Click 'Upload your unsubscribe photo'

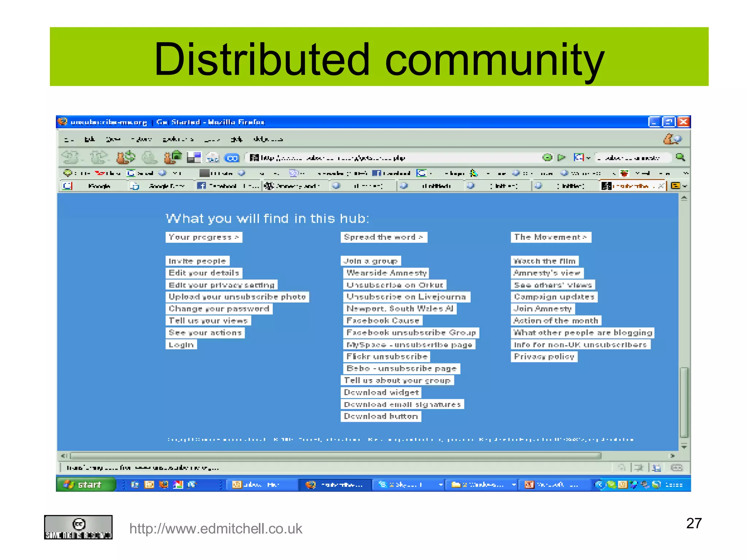click(x=237, y=297)
